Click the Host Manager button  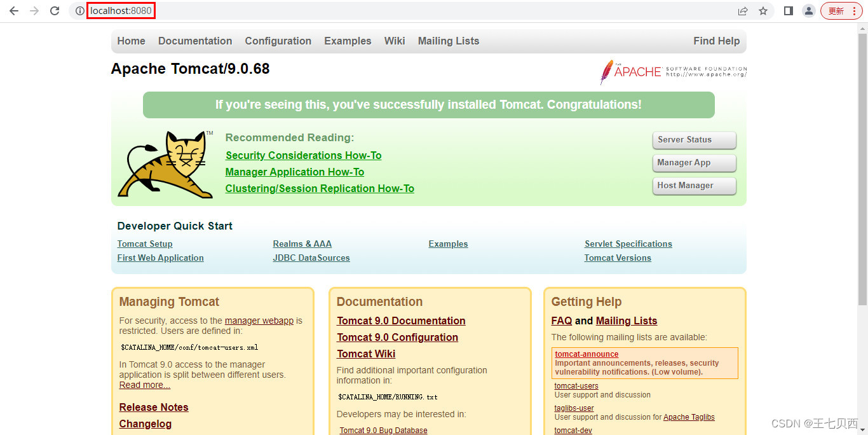695,186
